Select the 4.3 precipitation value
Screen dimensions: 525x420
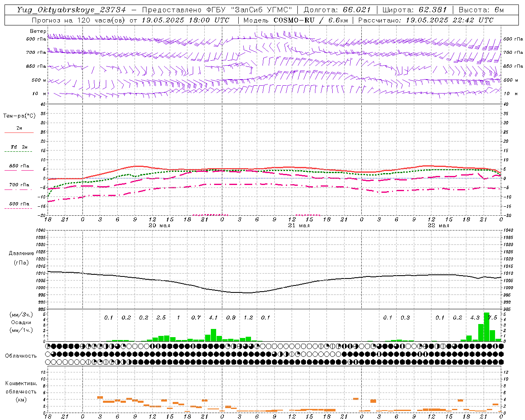[x=475, y=318]
